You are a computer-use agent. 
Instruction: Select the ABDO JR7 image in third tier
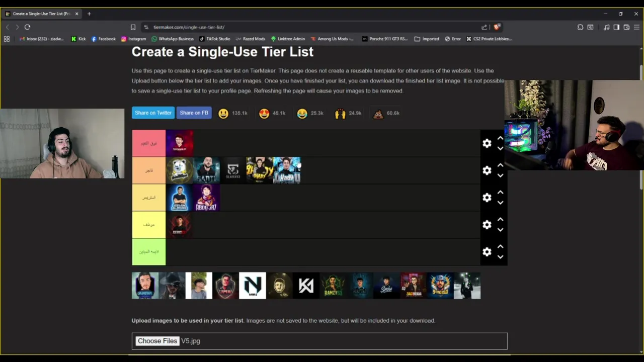click(206, 198)
